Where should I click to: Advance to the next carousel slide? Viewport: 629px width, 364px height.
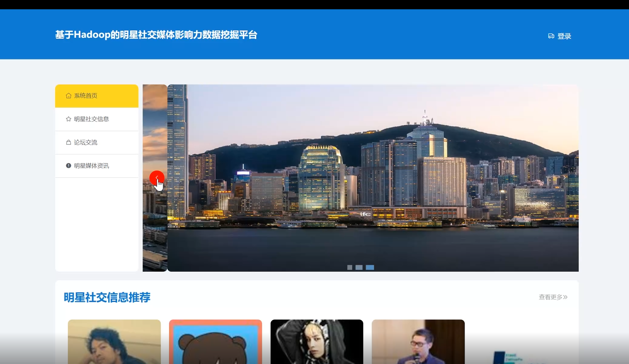(564, 178)
